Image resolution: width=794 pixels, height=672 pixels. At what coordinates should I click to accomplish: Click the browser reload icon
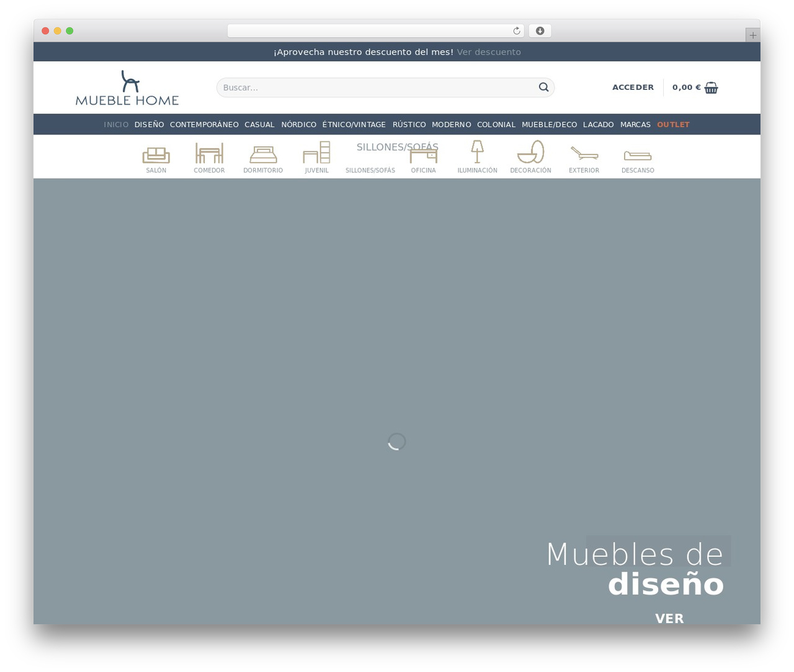click(x=516, y=31)
